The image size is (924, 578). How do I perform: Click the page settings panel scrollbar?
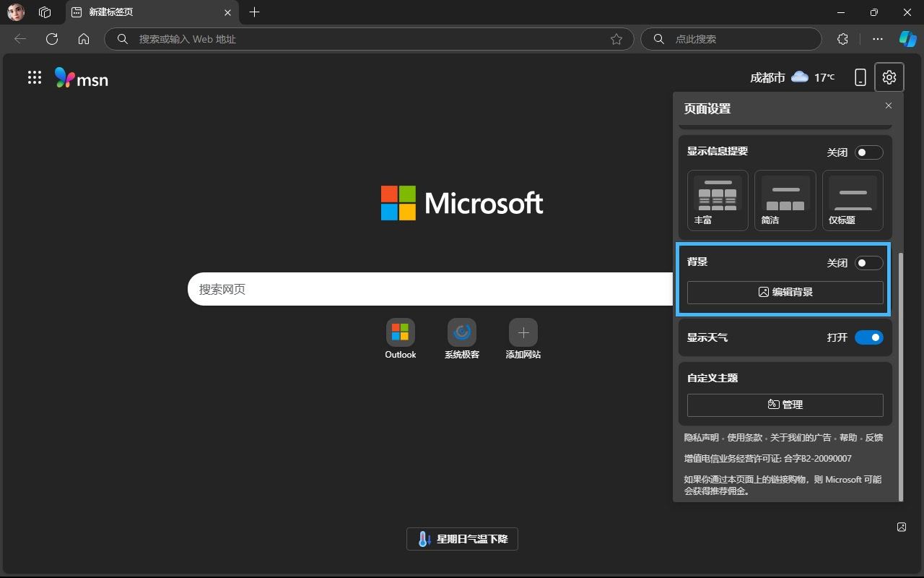click(x=901, y=376)
